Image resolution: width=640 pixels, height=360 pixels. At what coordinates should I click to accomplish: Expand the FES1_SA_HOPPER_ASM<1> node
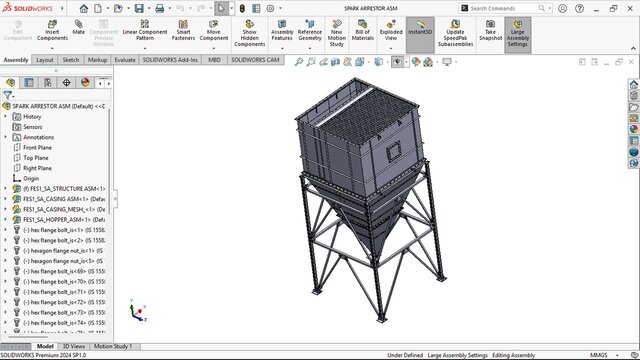(x=5, y=220)
